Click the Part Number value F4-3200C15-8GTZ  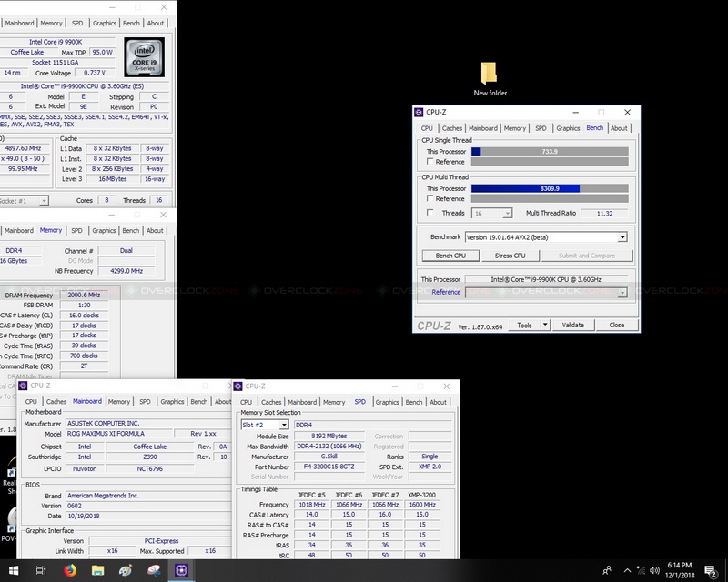(x=329, y=467)
